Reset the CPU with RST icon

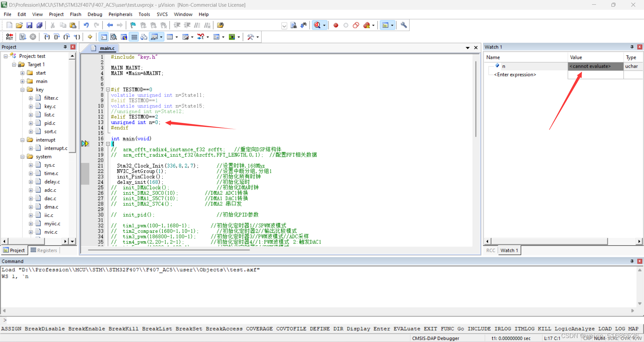[9, 37]
